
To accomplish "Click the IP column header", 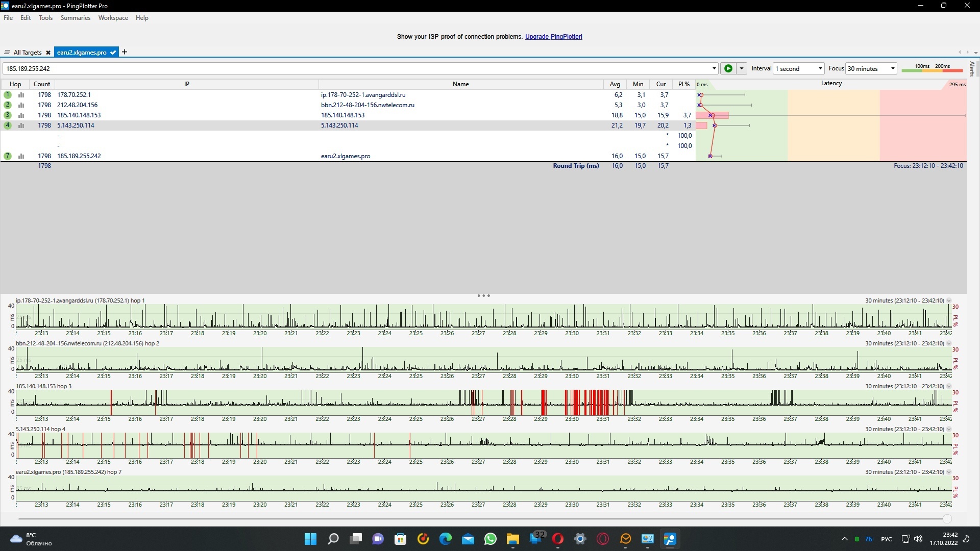I will (187, 84).
